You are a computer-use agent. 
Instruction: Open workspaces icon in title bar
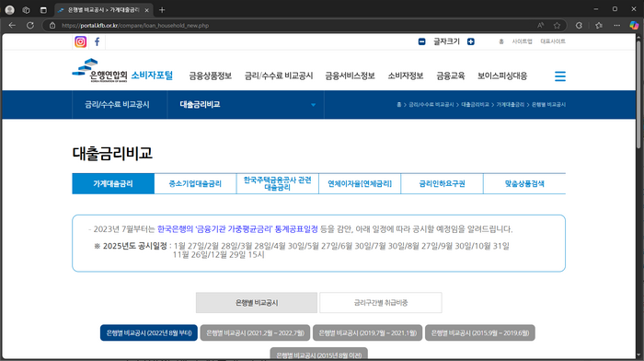[x=26, y=10]
